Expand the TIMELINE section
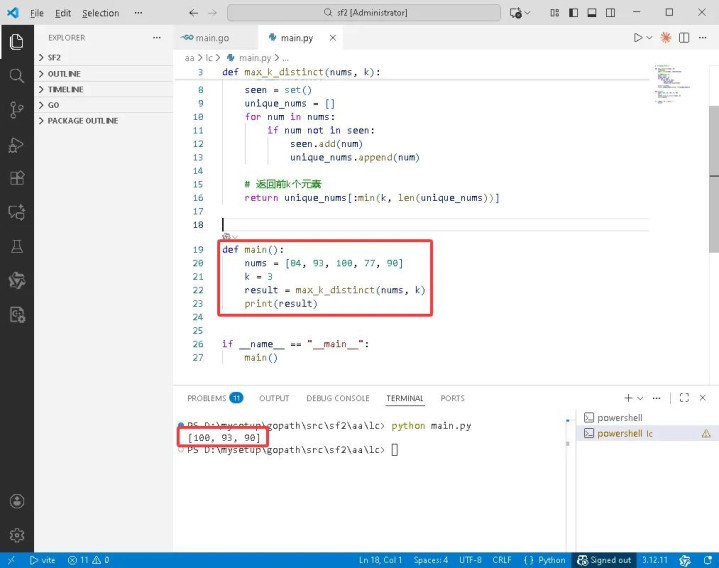The height and width of the screenshot is (568, 719). click(65, 90)
